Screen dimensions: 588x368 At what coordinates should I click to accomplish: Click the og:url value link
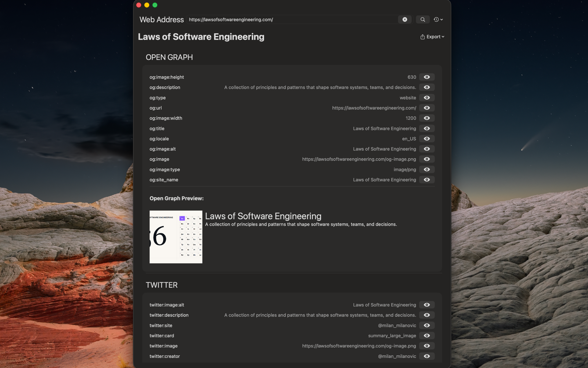pyautogui.click(x=374, y=108)
